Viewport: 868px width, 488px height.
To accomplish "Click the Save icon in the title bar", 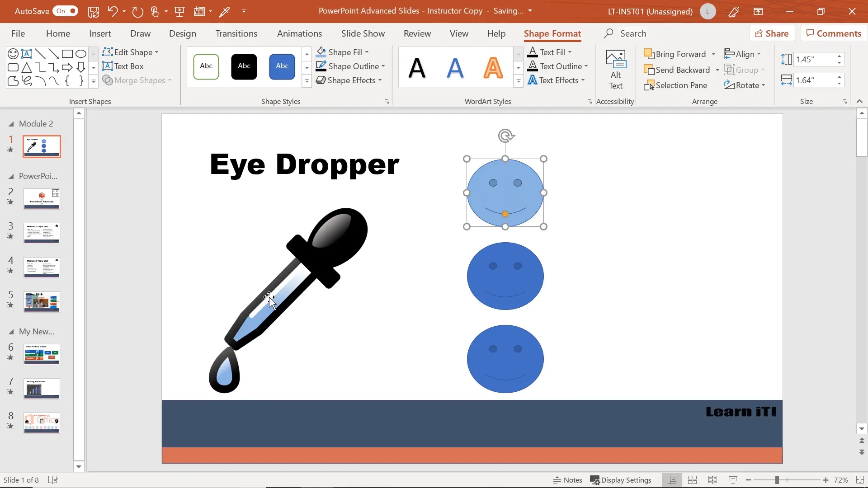I will (94, 12).
